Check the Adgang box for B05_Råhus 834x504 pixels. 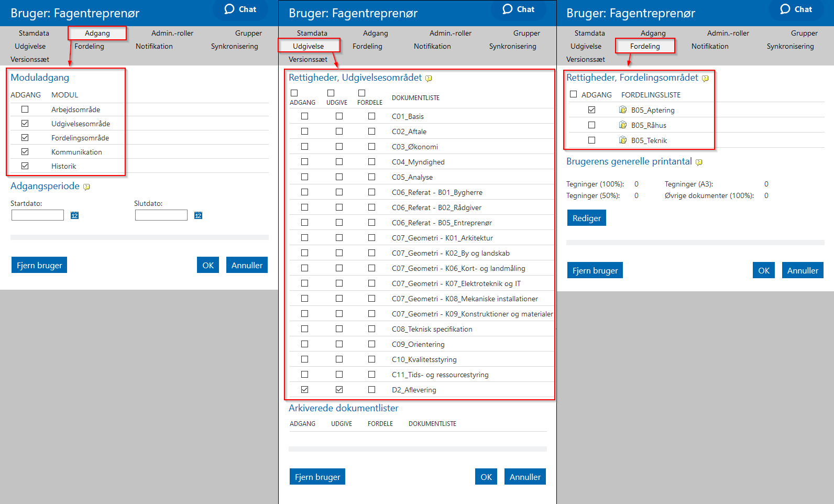pyautogui.click(x=591, y=125)
